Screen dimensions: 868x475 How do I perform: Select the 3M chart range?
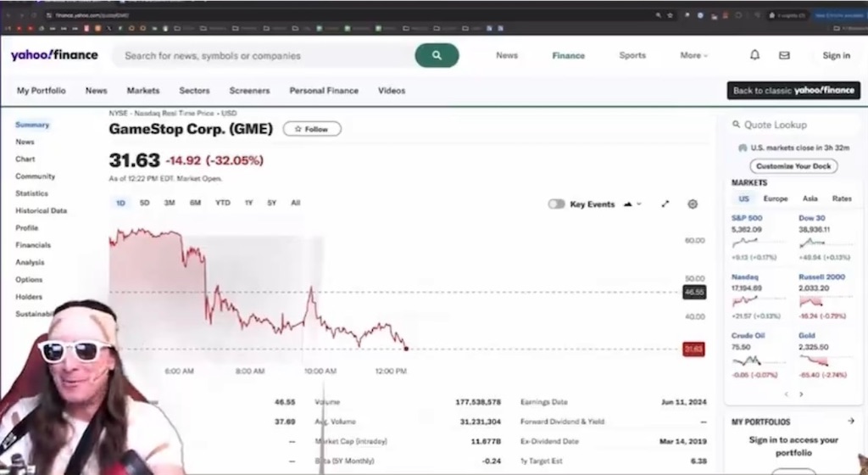click(x=170, y=204)
